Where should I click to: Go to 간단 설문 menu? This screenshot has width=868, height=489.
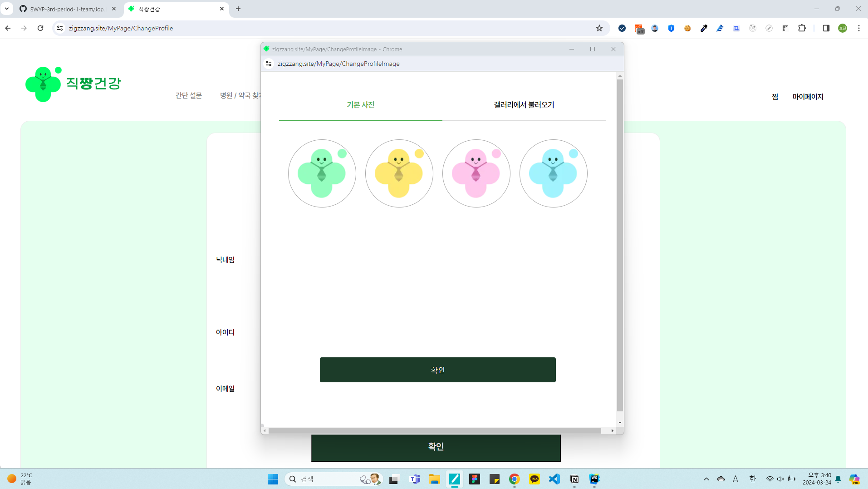click(189, 95)
